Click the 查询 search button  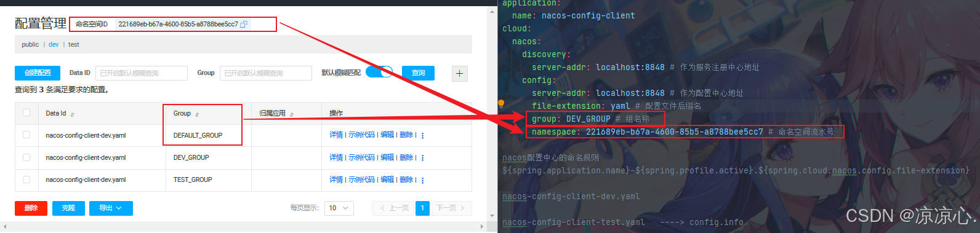click(x=418, y=73)
